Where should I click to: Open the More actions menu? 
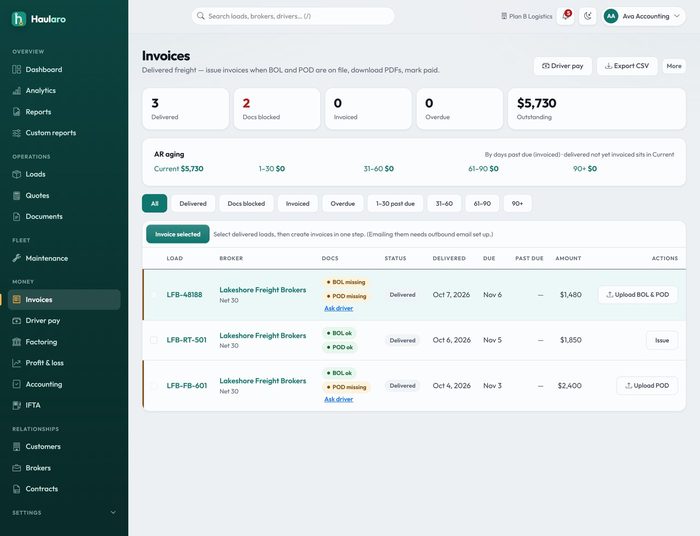[x=674, y=66]
